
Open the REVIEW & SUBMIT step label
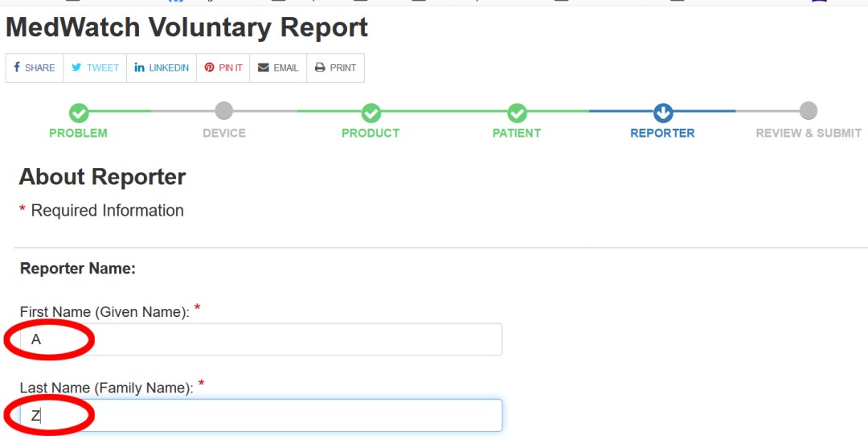pyautogui.click(x=809, y=134)
